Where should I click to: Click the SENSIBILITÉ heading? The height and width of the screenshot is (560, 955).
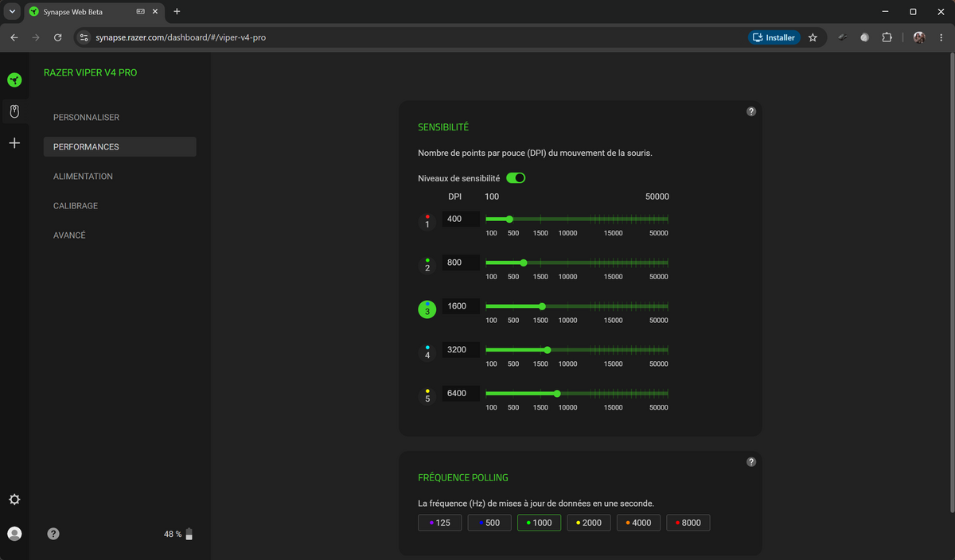click(x=443, y=127)
